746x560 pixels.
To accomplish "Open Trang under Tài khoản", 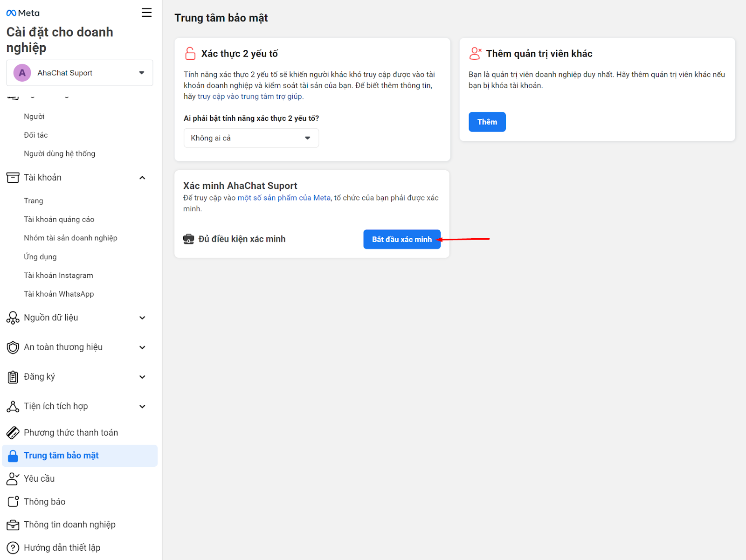I will coord(34,201).
